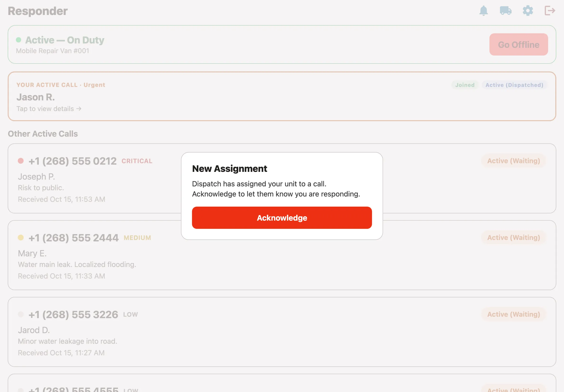Image resolution: width=564 pixels, height=392 pixels.
Task: Tap to view details for Jason R.
Action: [x=49, y=109]
